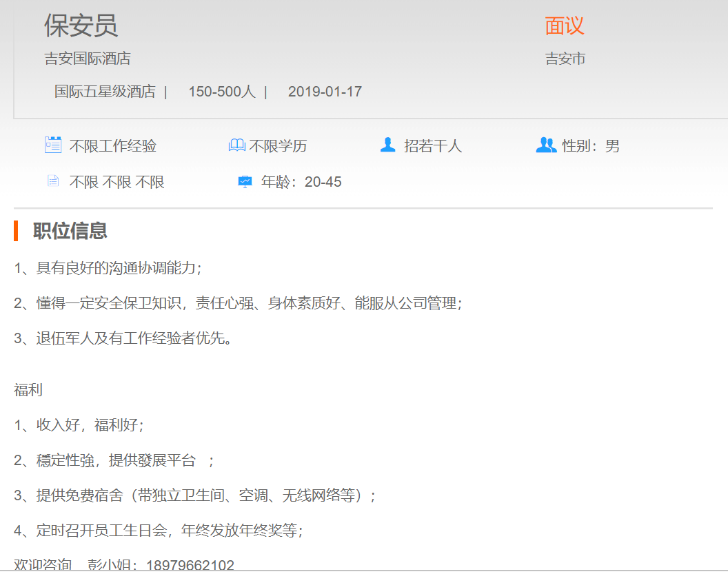Image resolution: width=728 pixels, height=574 pixels.
Task: Click the posting date 2019-01-17
Action: coord(325,92)
